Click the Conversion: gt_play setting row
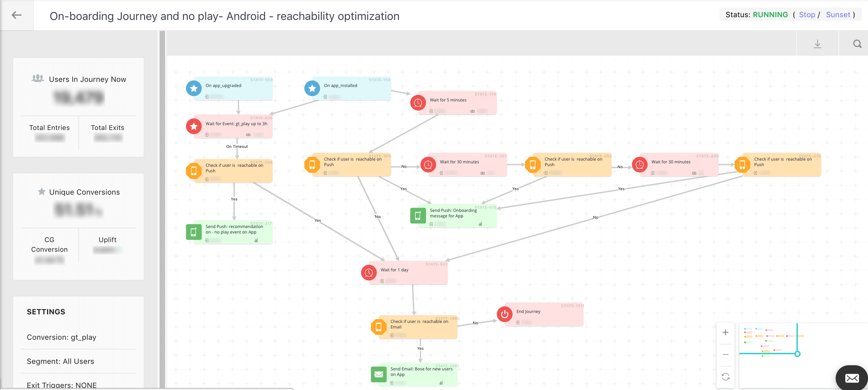Screen dimensions: 868x390 (x=62, y=337)
